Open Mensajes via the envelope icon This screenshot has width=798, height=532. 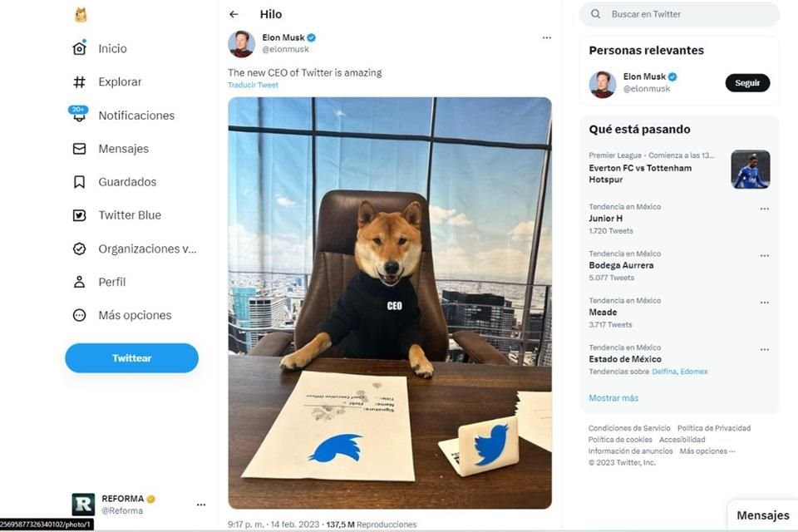(122, 148)
